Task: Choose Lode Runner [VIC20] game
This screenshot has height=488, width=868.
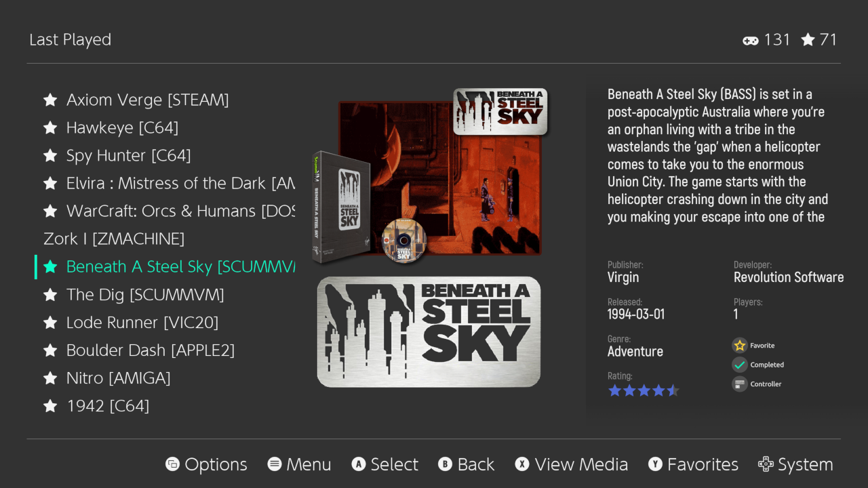Action: [142, 323]
